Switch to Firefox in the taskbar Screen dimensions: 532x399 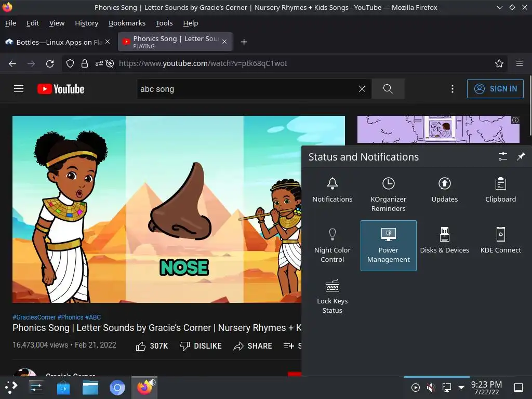[144, 387]
